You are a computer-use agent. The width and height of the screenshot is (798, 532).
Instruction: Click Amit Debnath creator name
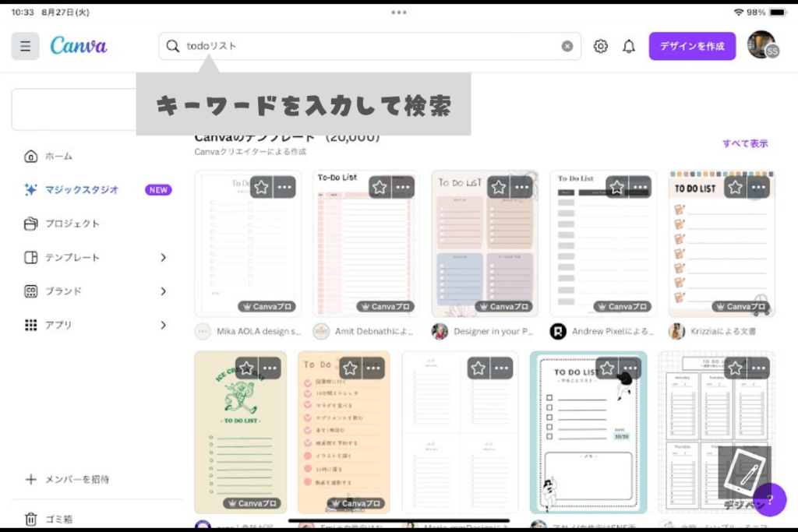pos(374,332)
